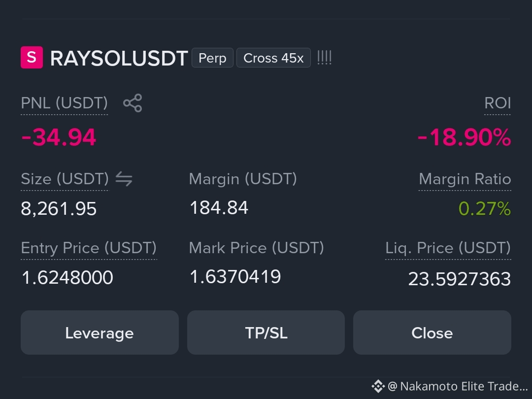Click the share icon beside PNL (USDT)

(x=133, y=103)
